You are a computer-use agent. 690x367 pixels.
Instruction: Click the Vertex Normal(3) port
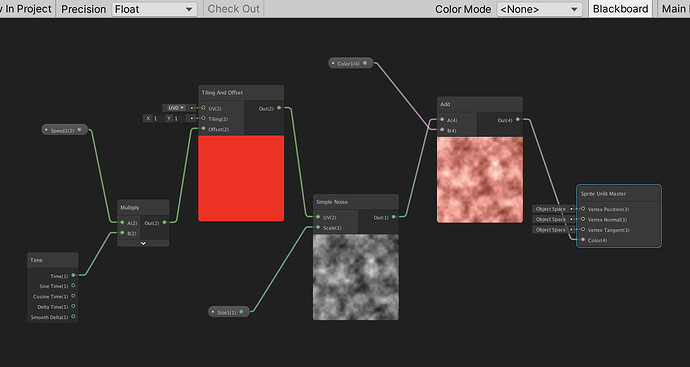tap(583, 219)
